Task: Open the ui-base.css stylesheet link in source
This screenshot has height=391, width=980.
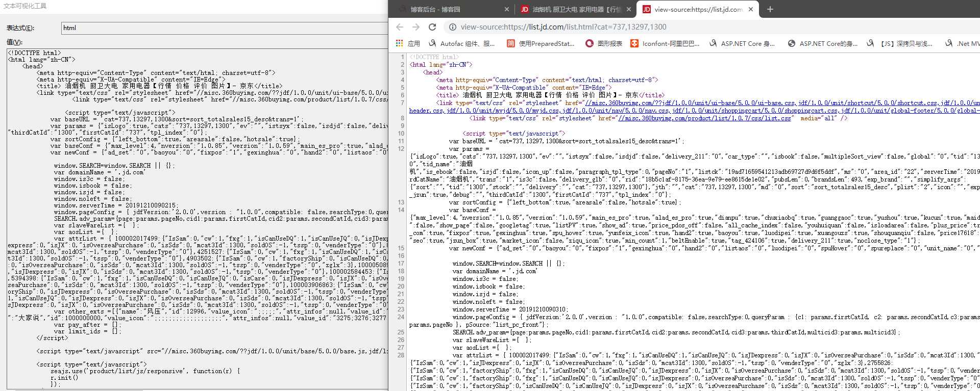Action: point(691,103)
